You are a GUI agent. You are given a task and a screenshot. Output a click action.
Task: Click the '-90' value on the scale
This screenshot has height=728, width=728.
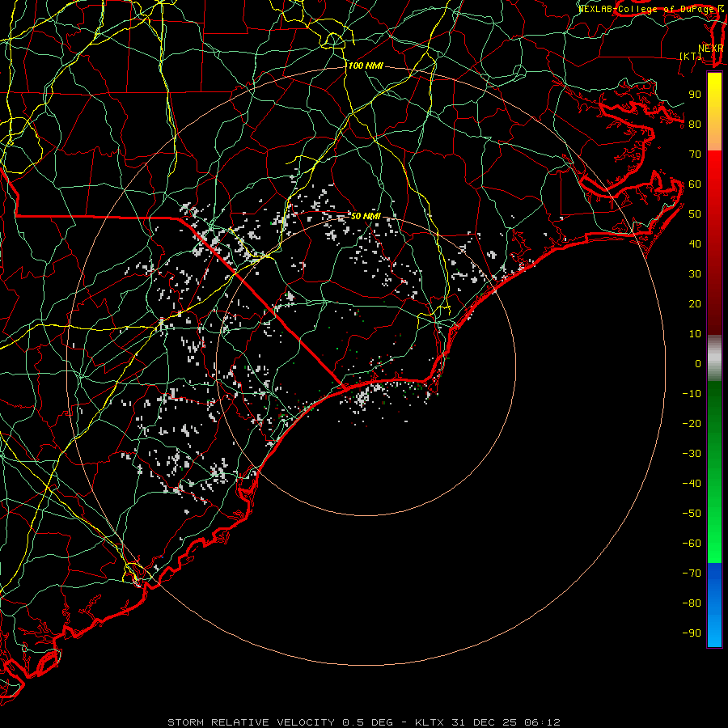(x=692, y=633)
